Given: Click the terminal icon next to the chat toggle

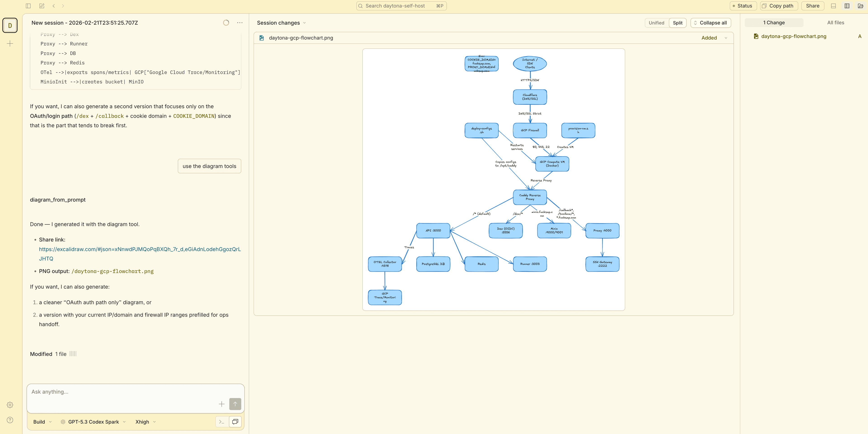Looking at the screenshot, I should point(222,422).
